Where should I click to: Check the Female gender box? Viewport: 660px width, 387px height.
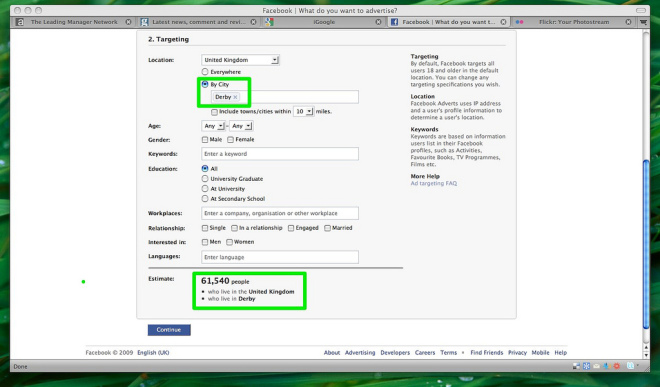[231, 139]
